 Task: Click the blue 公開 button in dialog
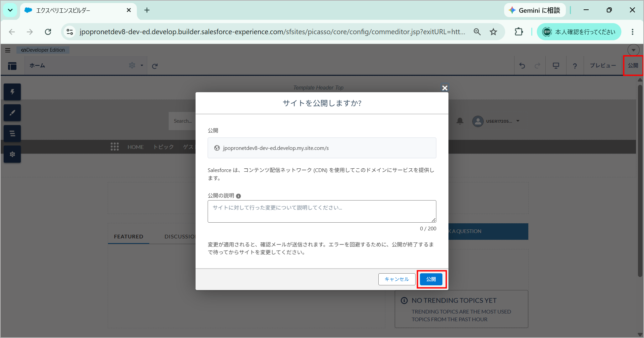[x=431, y=279]
